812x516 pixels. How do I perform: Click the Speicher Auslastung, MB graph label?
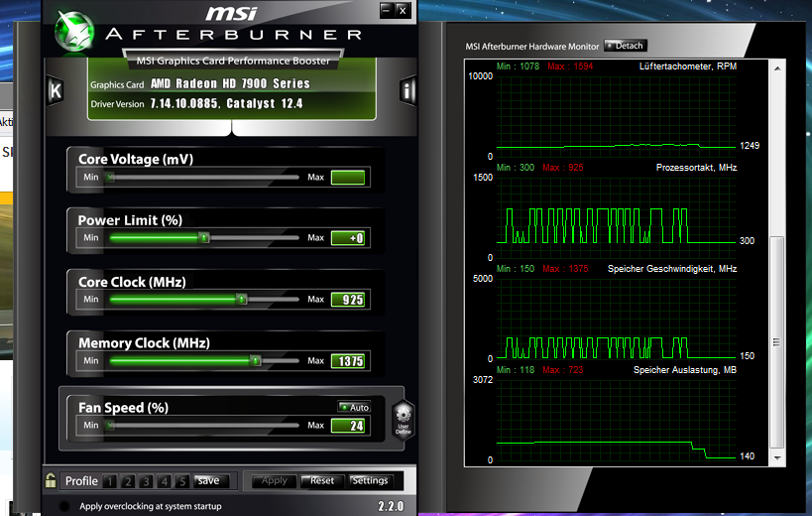[x=685, y=370]
